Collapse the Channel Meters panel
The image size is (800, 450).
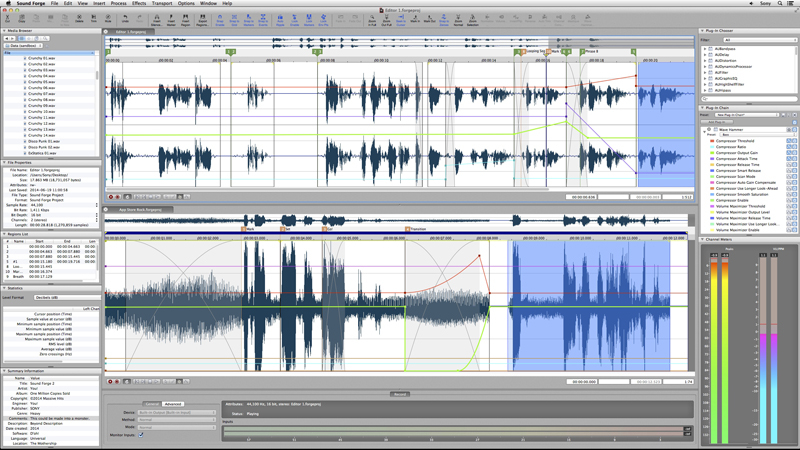[703, 239]
